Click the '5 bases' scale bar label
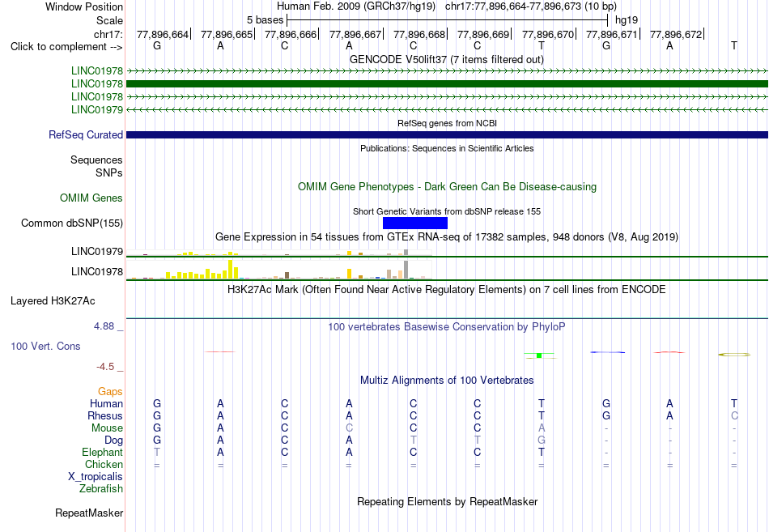The image size is (769, 532). [x=265, y=20]
